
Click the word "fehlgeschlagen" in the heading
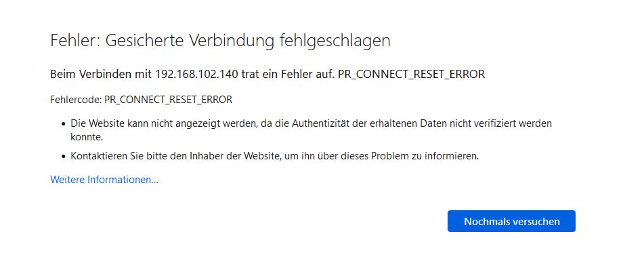pyautogui.click(x=335, y=41)
